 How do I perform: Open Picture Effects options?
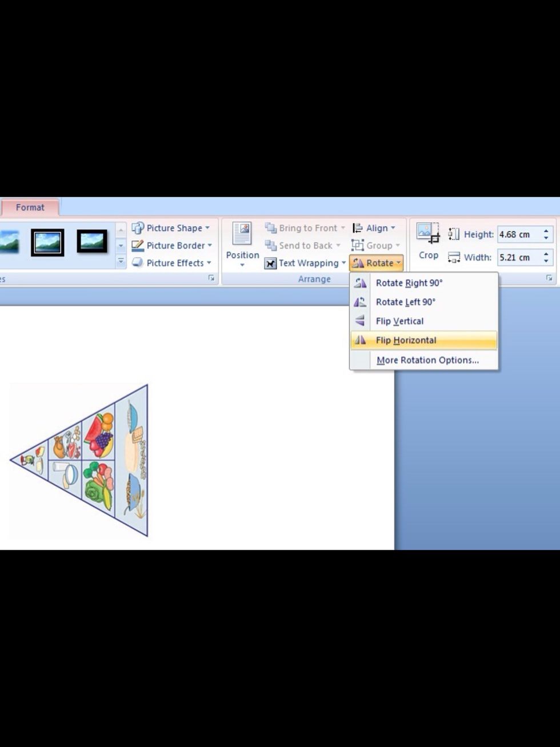[x=174, y=263]
